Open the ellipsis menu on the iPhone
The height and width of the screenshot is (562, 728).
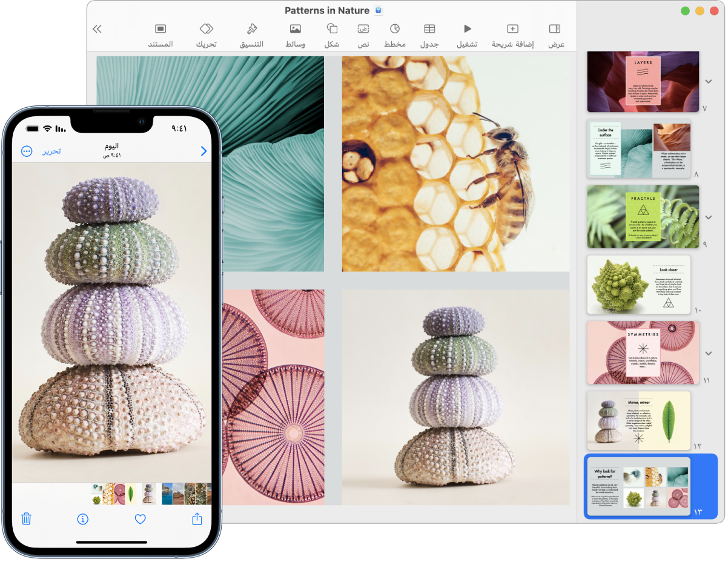26,151
